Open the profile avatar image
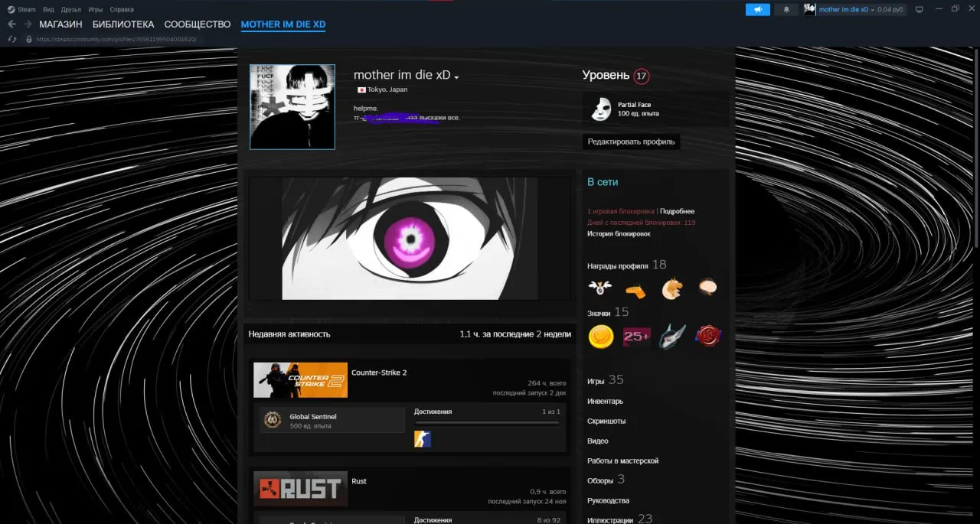Viewport: 980px width, 524px height. click(x=292, y=106)
